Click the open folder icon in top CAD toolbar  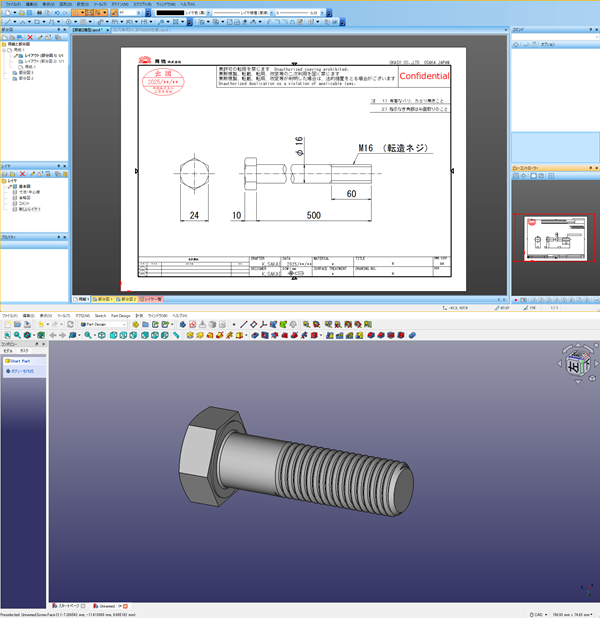pyautogui.click(x=22, y=13)
